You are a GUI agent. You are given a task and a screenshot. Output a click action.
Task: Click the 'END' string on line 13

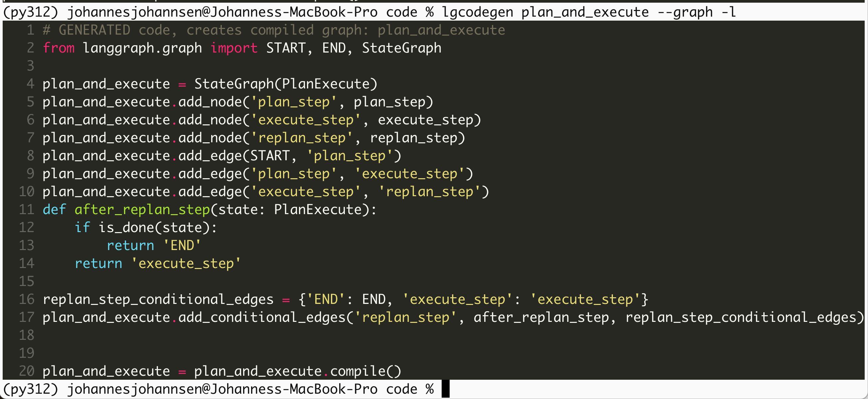pos(182,245)
